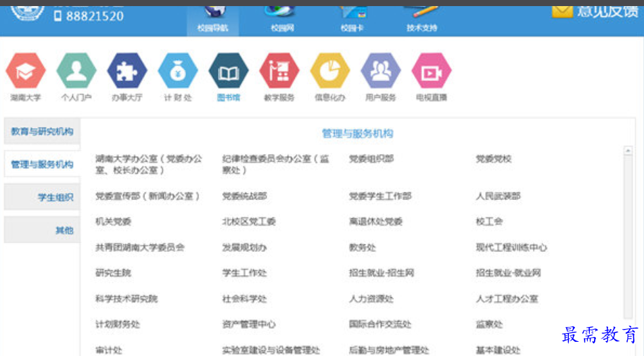Viewport: 644px width, 356px height.
Task: Switch to 教育与研究机构 side tab
Action: point(42,131)
